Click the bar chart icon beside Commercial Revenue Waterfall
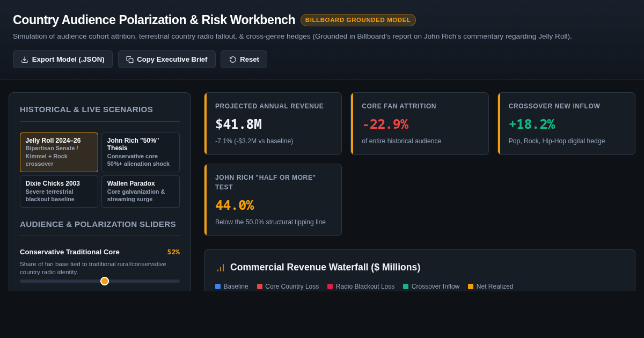Image resolution: width=644 pixels, height=338 pixels. tap(221, 268)
